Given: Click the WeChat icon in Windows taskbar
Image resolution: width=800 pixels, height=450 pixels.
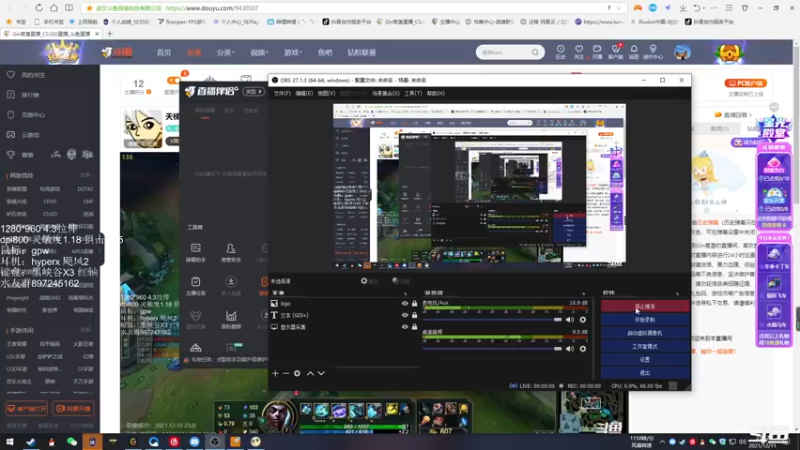Looking at the screenshot, I should coord(71,442).
